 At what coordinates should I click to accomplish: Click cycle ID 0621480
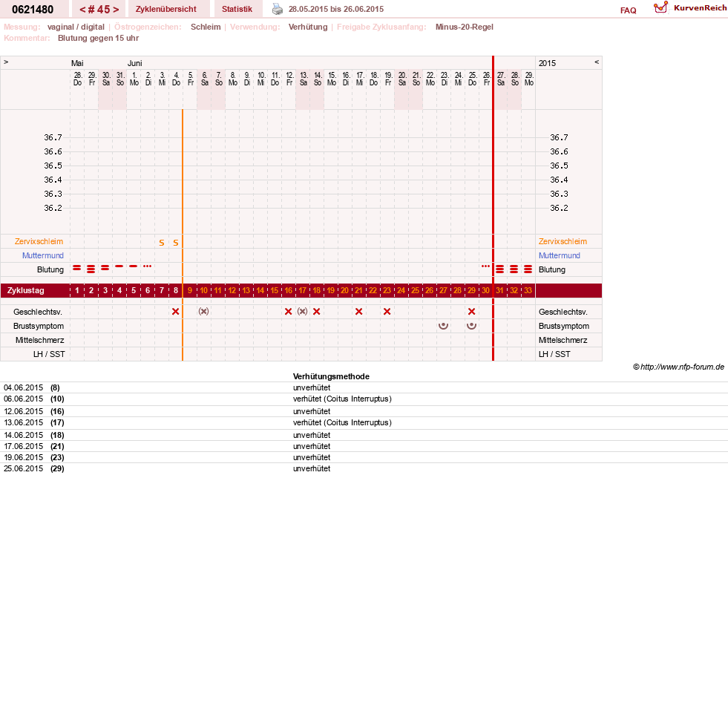tap(33, 10)
